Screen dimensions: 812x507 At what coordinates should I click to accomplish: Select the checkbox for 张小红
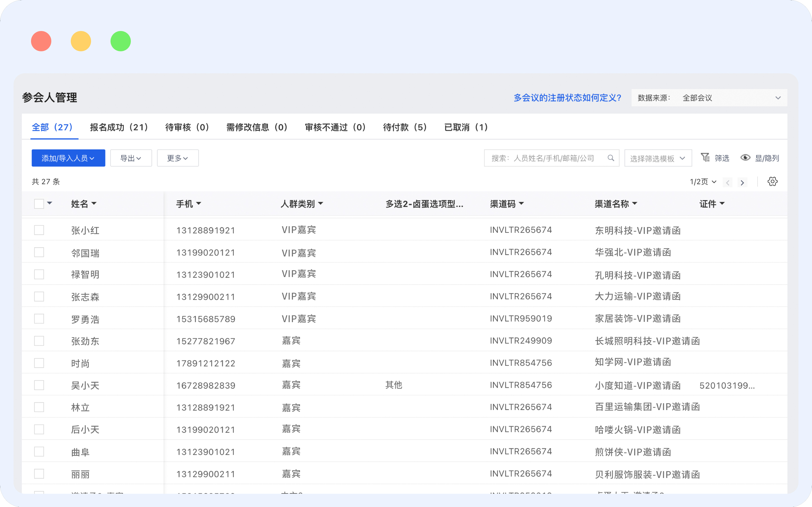coord(39,230)
